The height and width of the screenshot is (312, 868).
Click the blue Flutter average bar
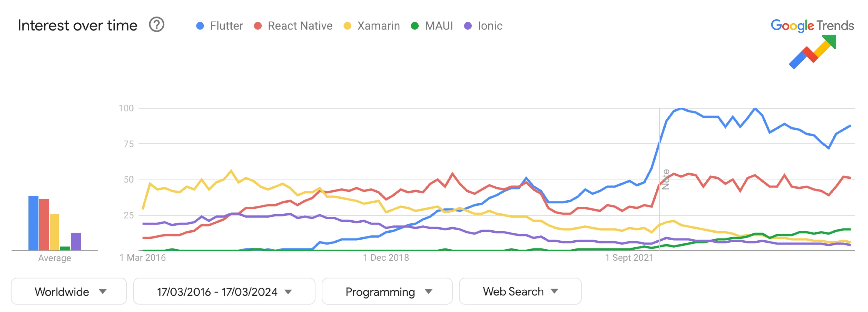33,223
